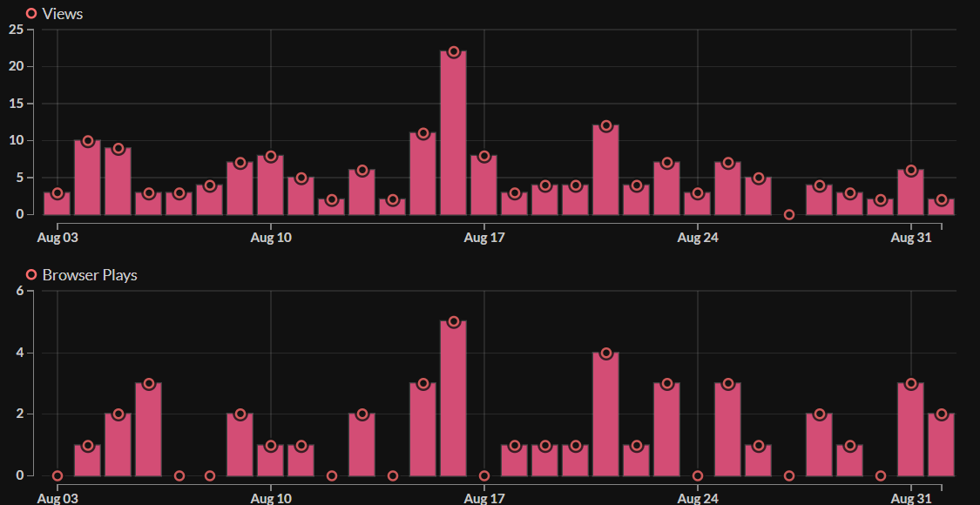
Task: Click the '6' y-axis label on Browser Plays chart
Action: point(20,291)
